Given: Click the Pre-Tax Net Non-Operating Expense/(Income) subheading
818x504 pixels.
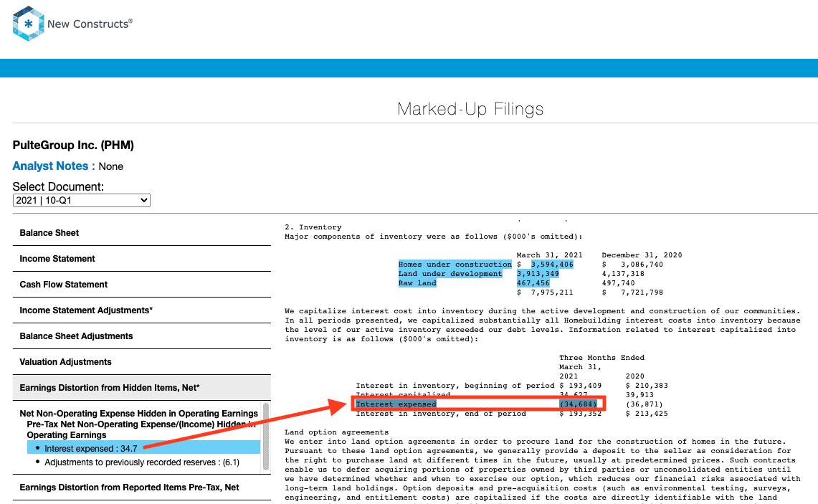Looking at the screenshot, I should (x=141, y=429).
